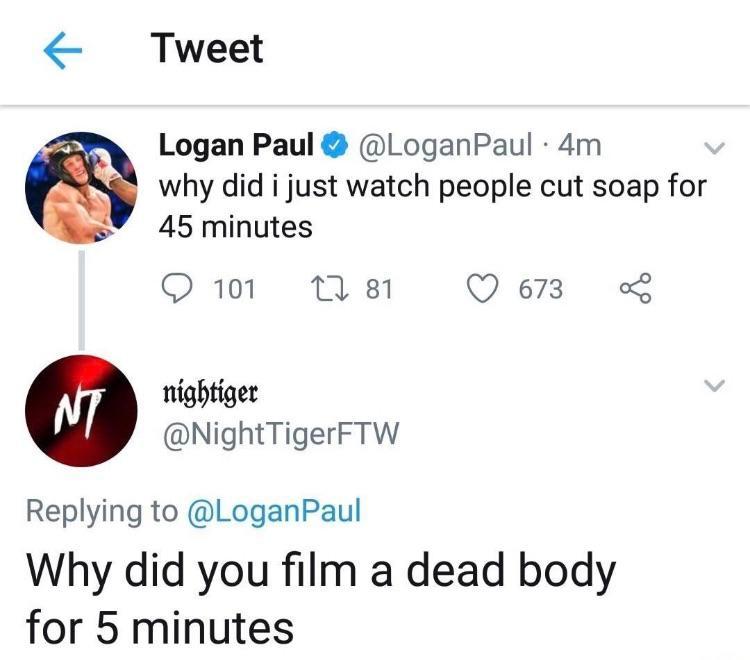Expand Logan Paul tweet options chevron
Viewport: 750px width, 660px height.
713,148
